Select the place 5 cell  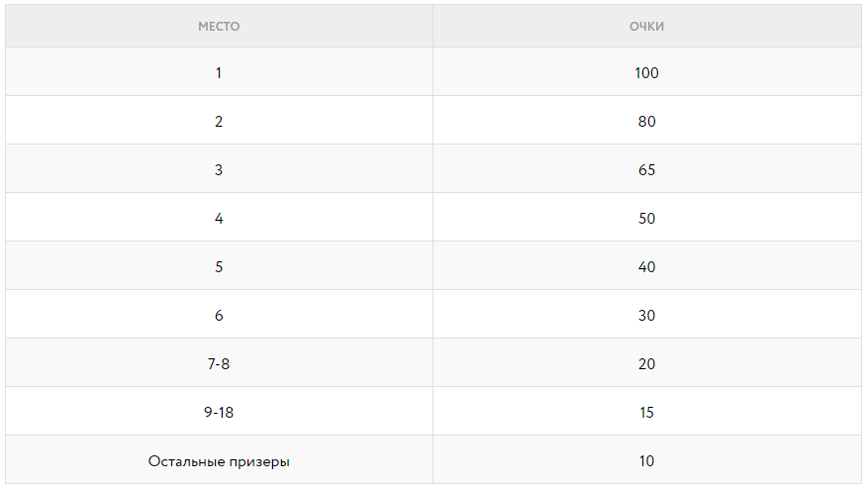click(x=219, y=267)
